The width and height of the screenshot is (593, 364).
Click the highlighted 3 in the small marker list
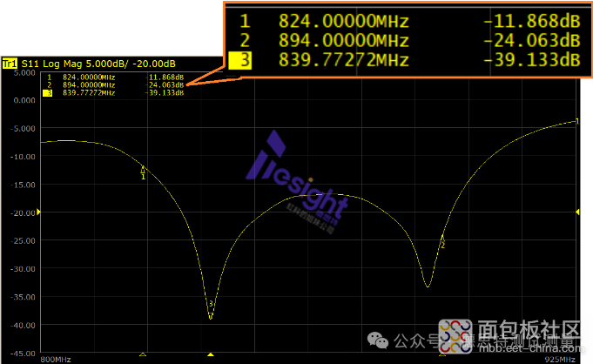48,93
